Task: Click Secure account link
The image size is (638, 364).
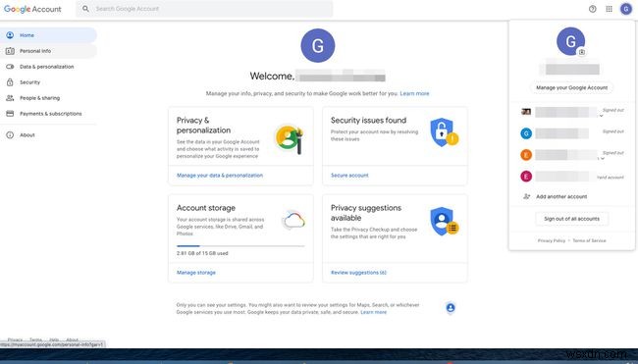Action: coord(349,176)
